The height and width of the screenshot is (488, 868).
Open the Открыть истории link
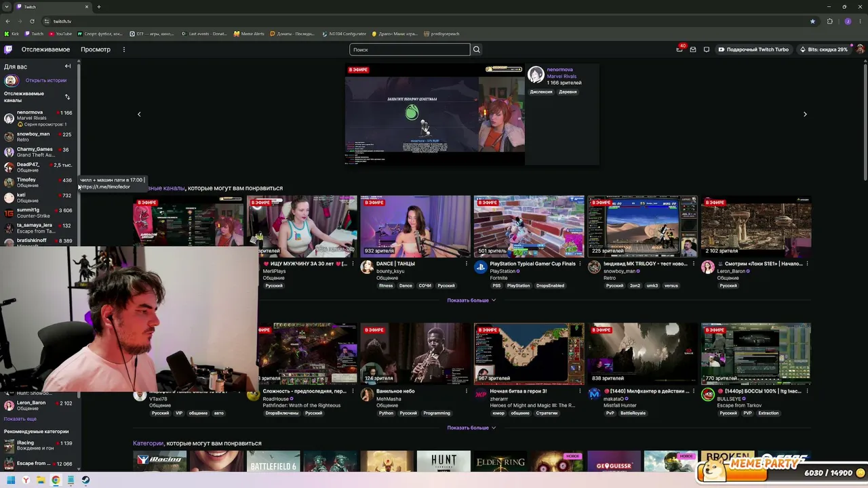[x=46, y=81]
